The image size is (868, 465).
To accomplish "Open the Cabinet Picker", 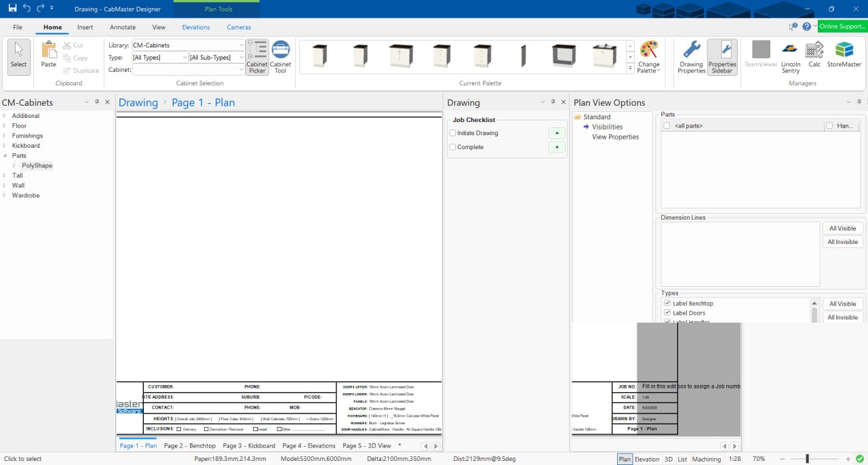I will point(257,57).
